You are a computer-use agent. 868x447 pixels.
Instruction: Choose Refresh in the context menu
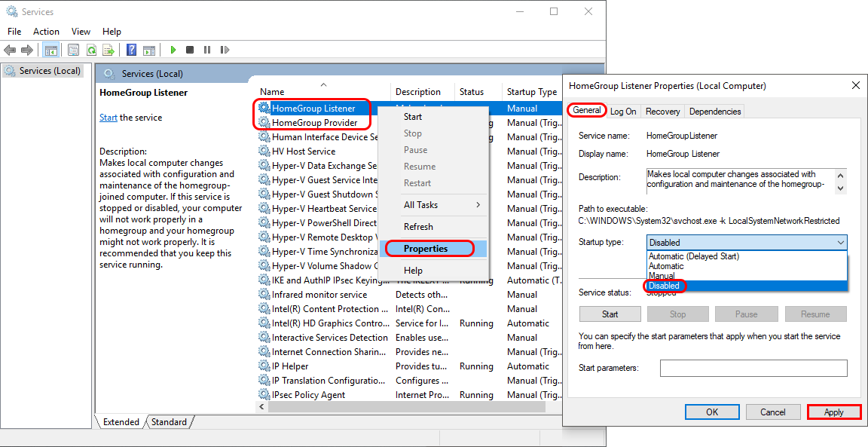pyautogui.click(x=433, y=227)
